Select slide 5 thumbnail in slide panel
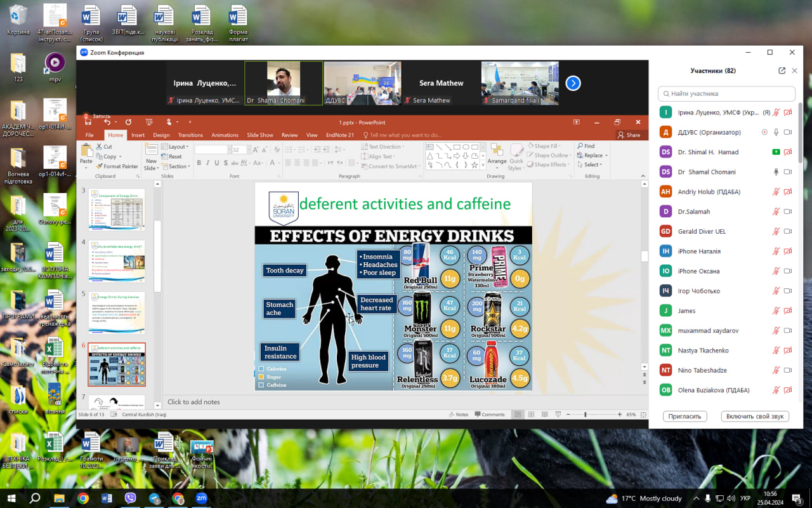Screen dimensions: 812x508 tap(116, 312)
